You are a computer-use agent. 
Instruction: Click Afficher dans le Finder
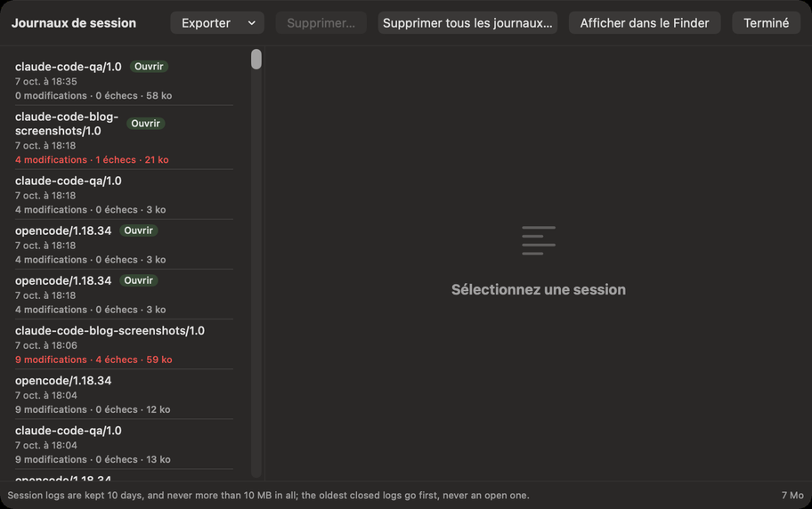click(645, 23)
